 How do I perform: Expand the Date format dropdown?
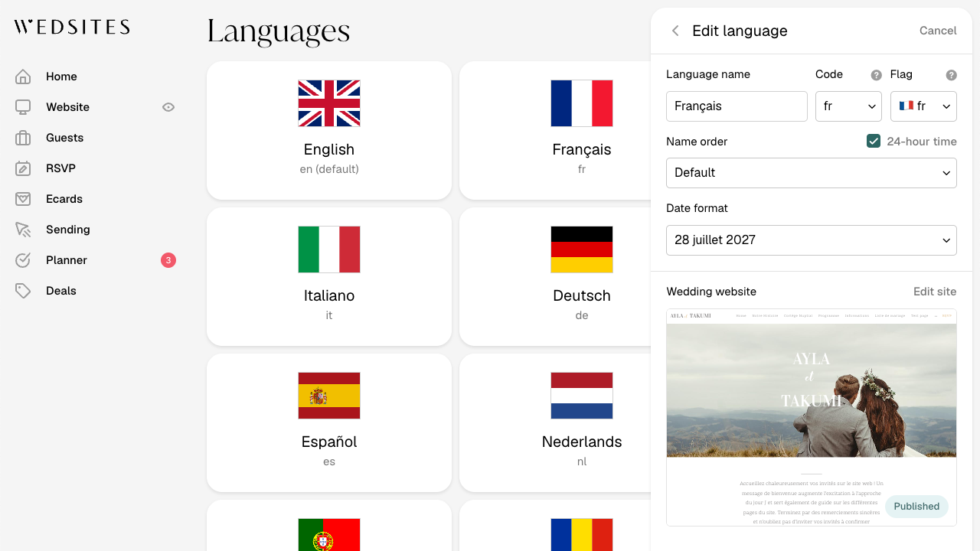(812, 240)
